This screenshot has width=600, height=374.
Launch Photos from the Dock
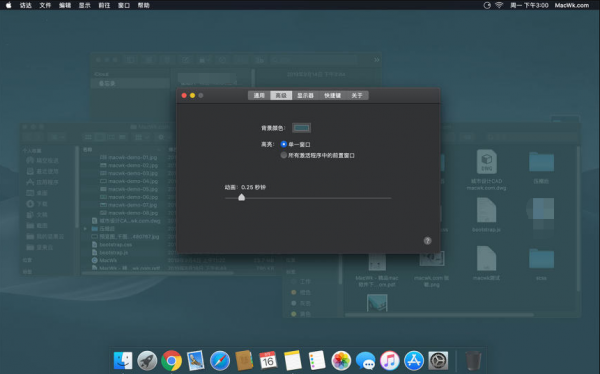[341, 361]
